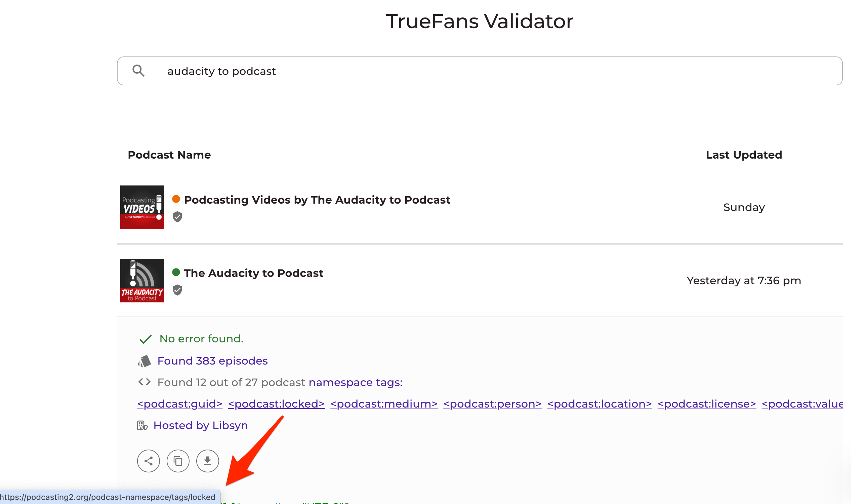
Task: Click the Podcasting Videos cover thumbnail
Action: (142, 207)
